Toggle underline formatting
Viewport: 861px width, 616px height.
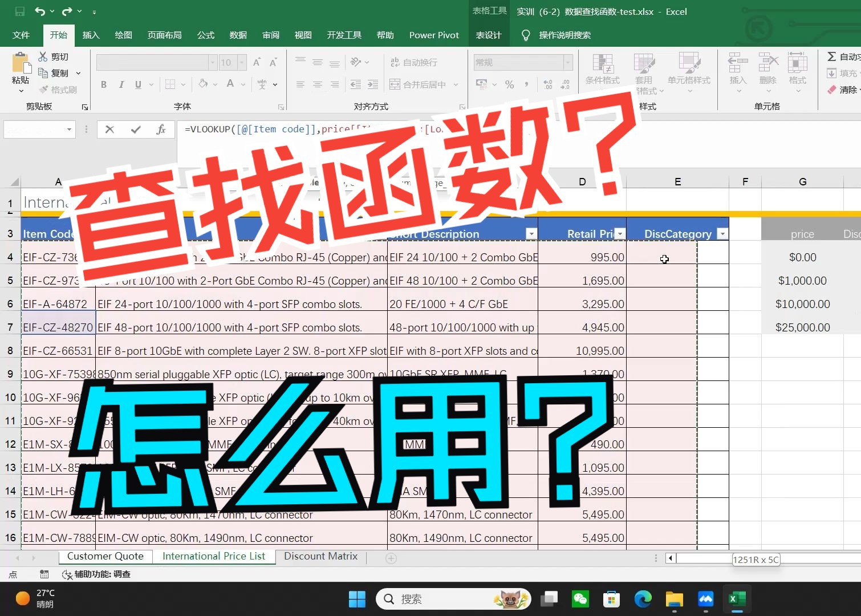(137, 84)
